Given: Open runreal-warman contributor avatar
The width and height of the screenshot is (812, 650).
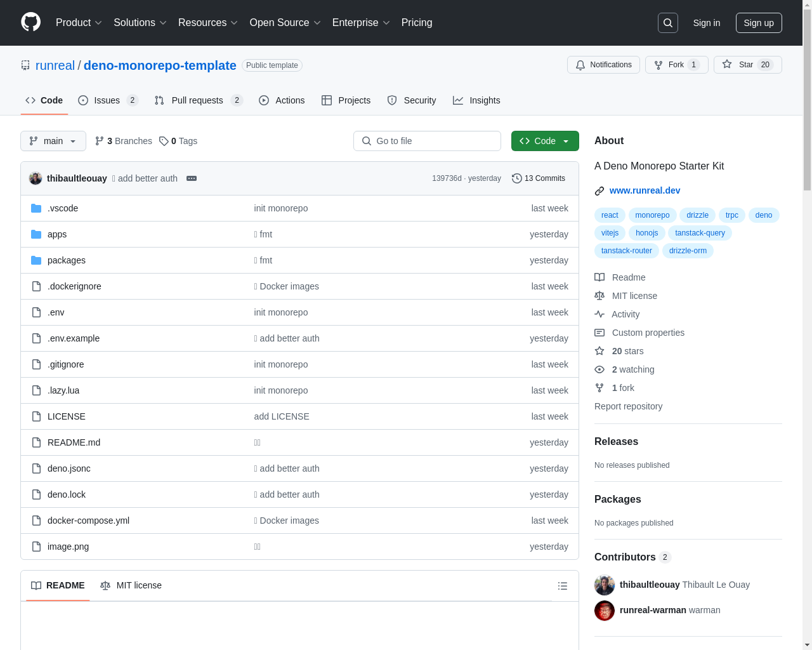Looking at the screenshot, I should (605, 611).
